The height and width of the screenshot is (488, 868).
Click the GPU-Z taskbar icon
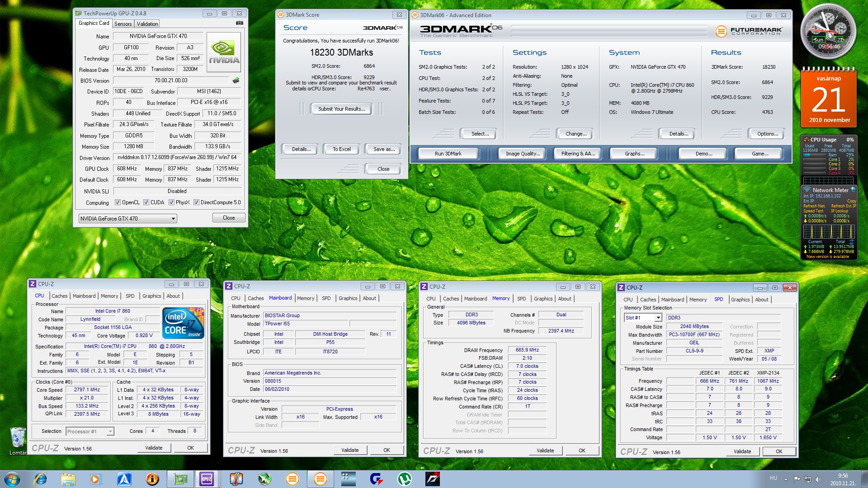point(180,479)
